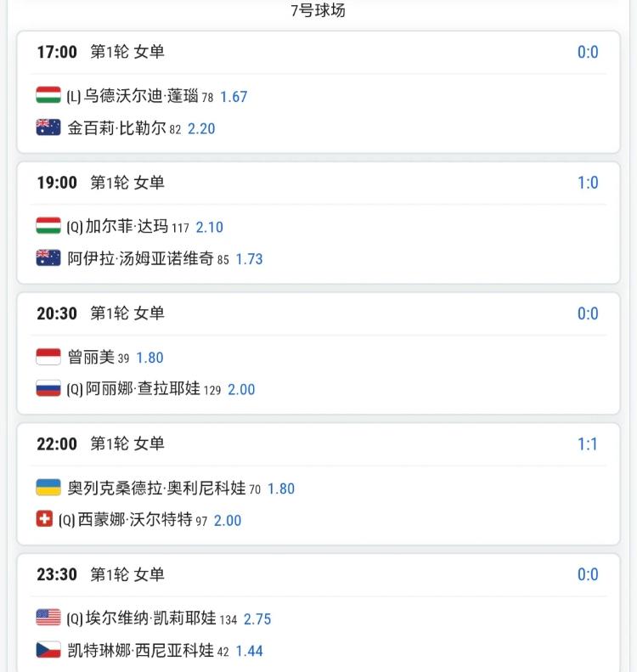Click Hungarian flag beside 乌德沃尔迪·蓬瑙
The height and width of the screenshot is (672, 637).
(x=48, y=95)
